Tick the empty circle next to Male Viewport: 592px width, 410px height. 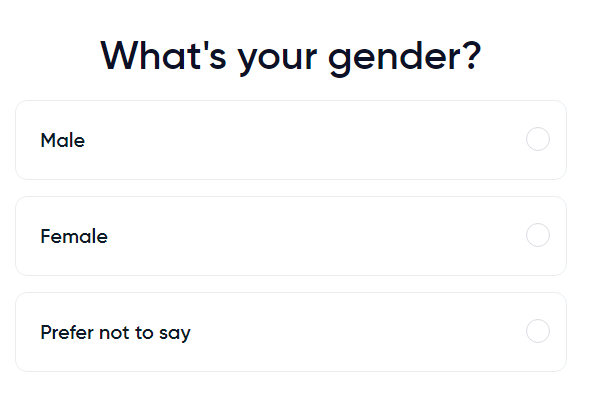coord(538,139)
